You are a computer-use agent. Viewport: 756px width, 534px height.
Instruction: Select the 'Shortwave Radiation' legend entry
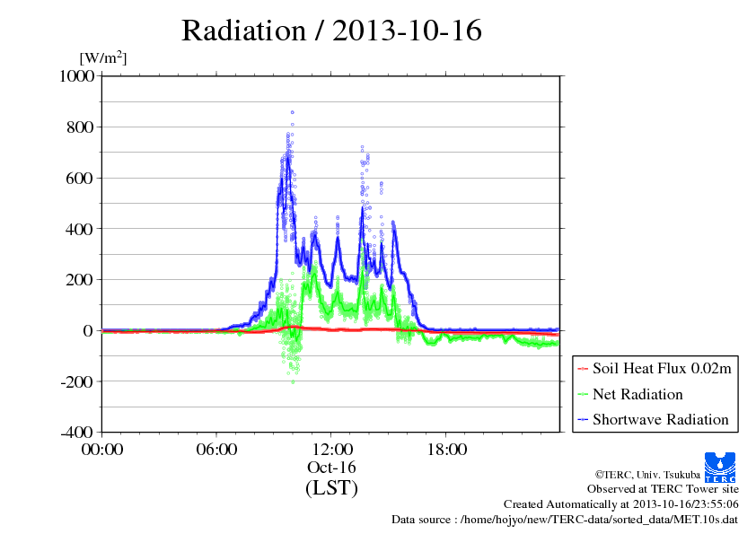[x=653, y=419]
